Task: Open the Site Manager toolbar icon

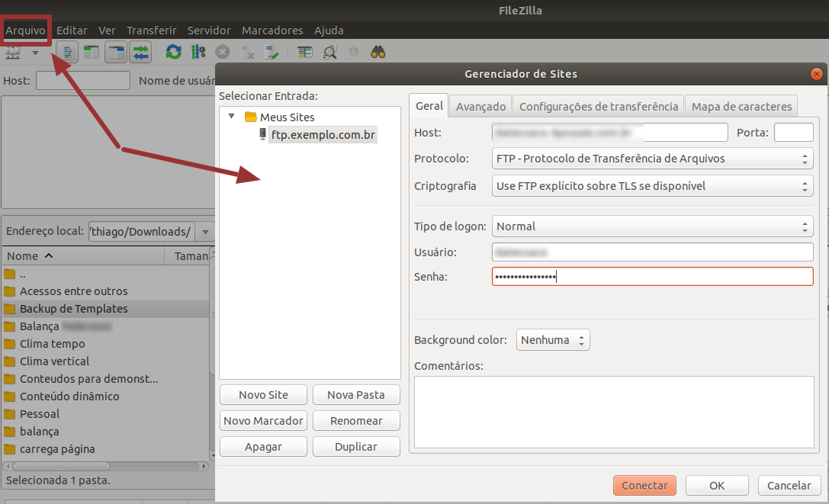Action: pyautogui.click(x=13, y=53)
